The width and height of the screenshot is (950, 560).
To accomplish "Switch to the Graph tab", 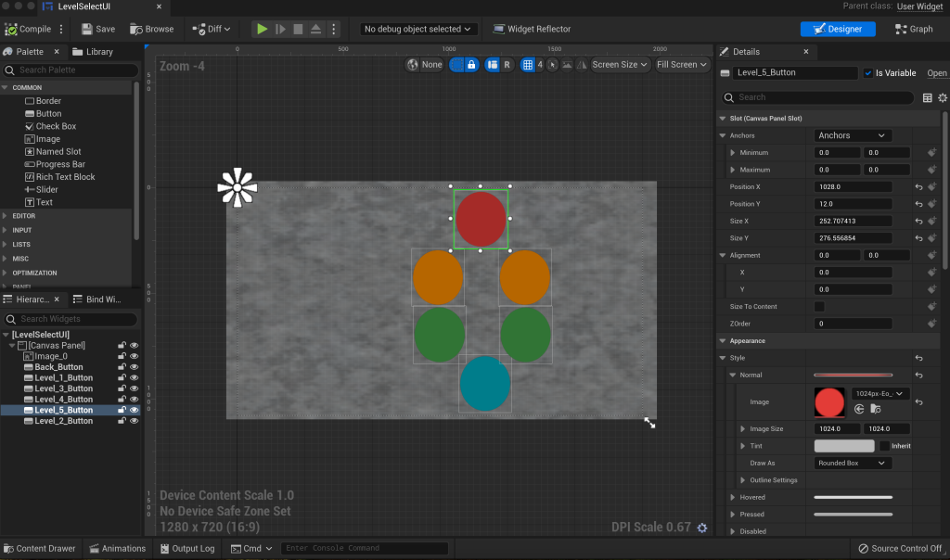I will pos(914,29).
